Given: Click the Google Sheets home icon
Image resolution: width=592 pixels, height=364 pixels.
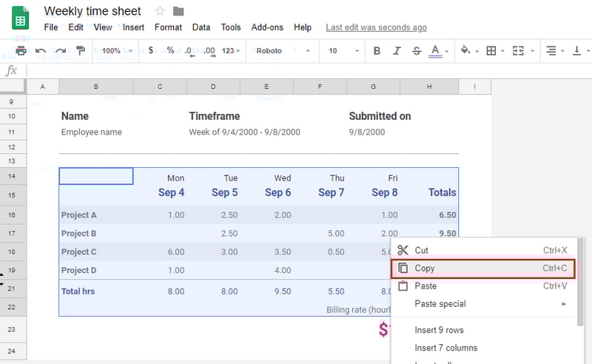Looking at the screenshot, I should 21,18.
